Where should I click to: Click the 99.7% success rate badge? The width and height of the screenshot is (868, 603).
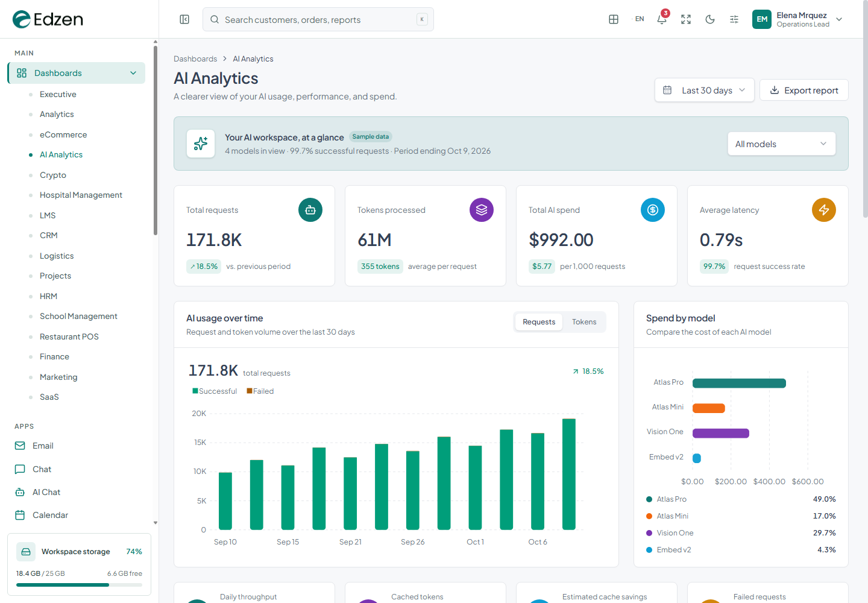pos(714,267)
